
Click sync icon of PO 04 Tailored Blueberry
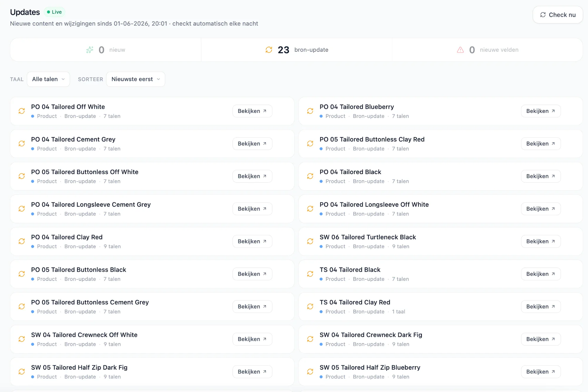point(310,111)
